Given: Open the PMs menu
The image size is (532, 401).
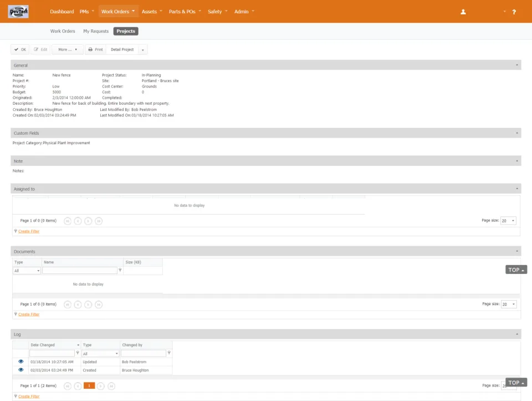Looking at the screenshot, I should click(87, 12).
